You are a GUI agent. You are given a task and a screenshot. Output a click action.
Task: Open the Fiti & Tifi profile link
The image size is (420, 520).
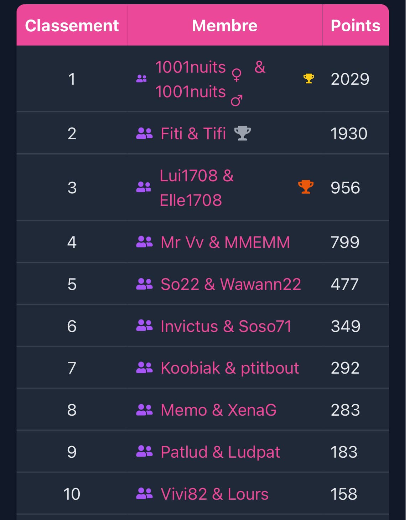tap(193, 134)
